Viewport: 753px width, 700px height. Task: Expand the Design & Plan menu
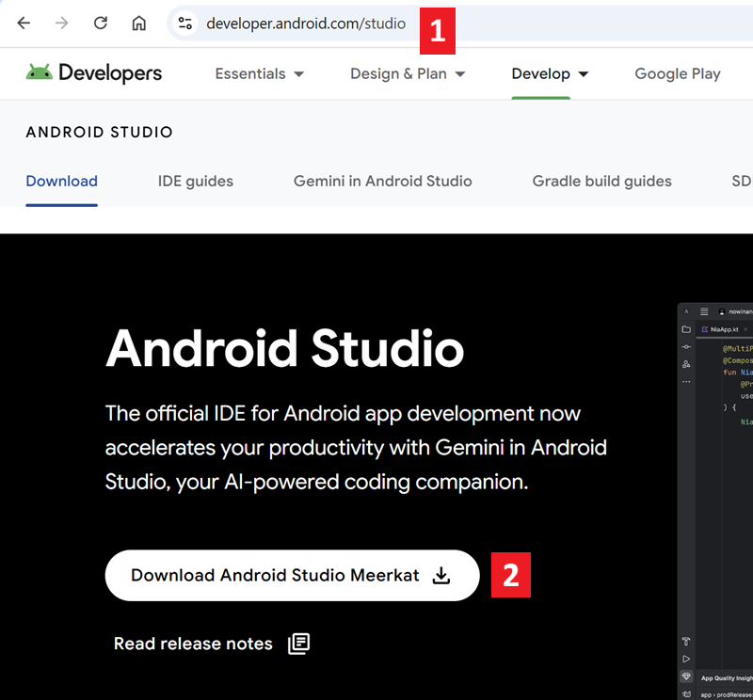[408, 74]
